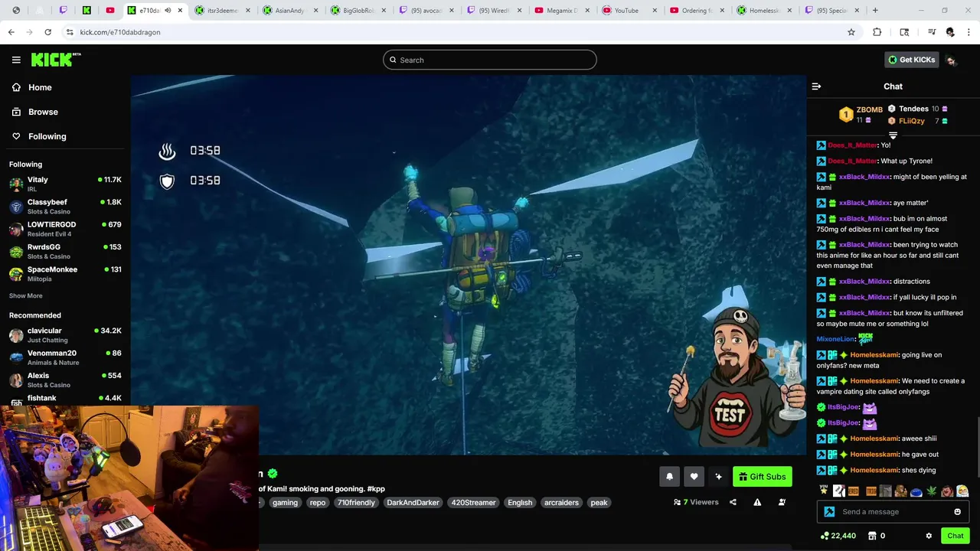This screenshot has width=980, height=551.
Task: Open the emoji picker in the message box
Action: tap(957, 512)
